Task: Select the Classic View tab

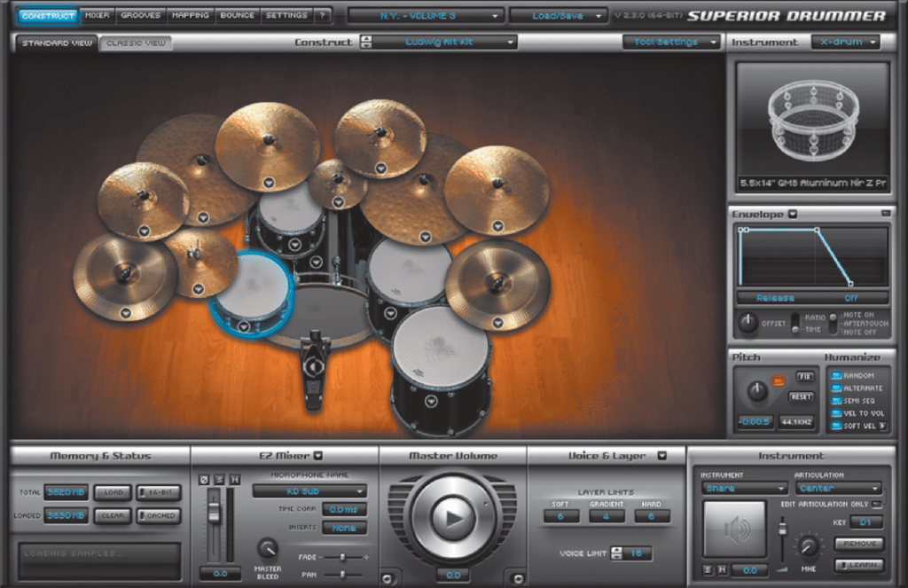Action: coord(136,43)
